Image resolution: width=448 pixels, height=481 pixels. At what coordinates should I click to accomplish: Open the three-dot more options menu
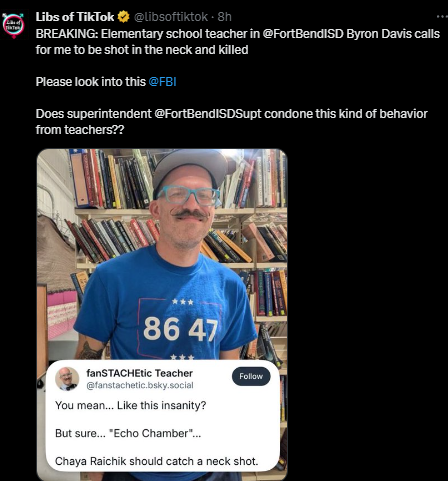[442, 16]
